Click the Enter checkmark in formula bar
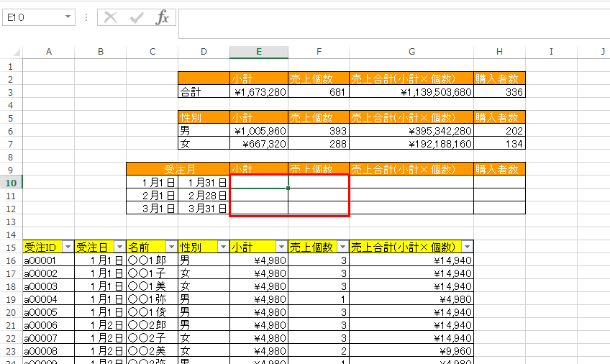Image resolution: width=610 pixels, height=364 pixels. [136, 17]
